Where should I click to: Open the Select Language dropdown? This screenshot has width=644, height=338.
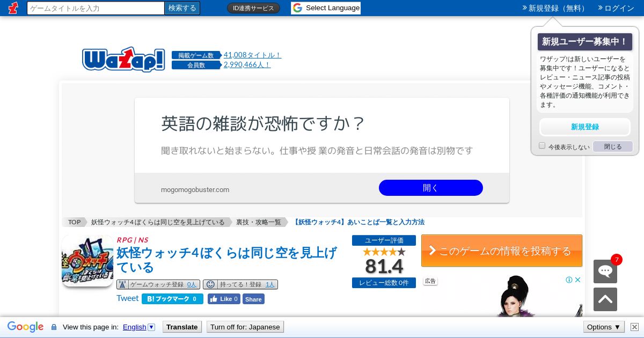point(326,8)
